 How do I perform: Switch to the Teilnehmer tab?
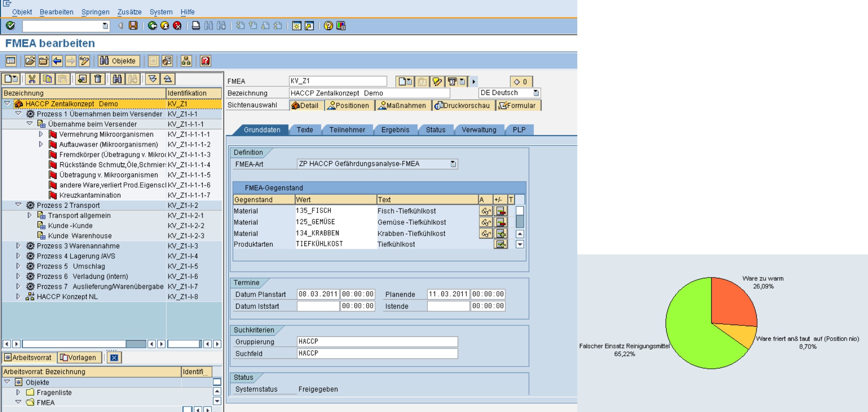pyautogui.click(x=347, y=130)
